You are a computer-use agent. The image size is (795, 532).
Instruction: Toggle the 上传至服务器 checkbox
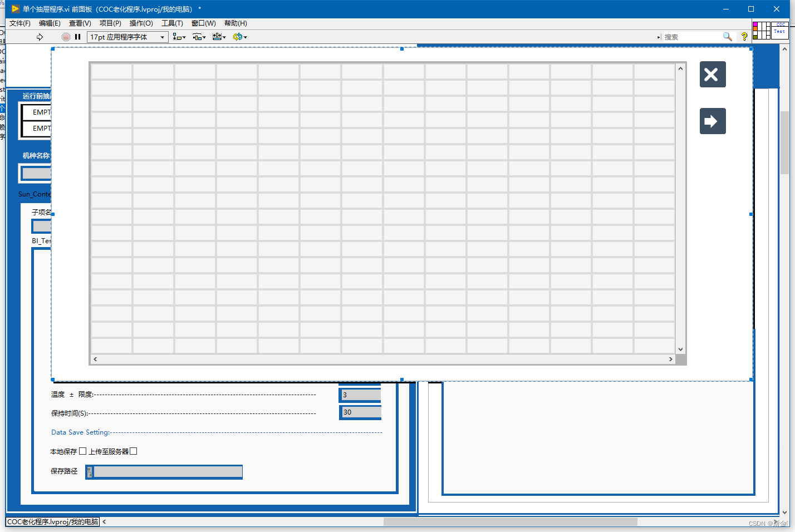[x=133, y=451]
